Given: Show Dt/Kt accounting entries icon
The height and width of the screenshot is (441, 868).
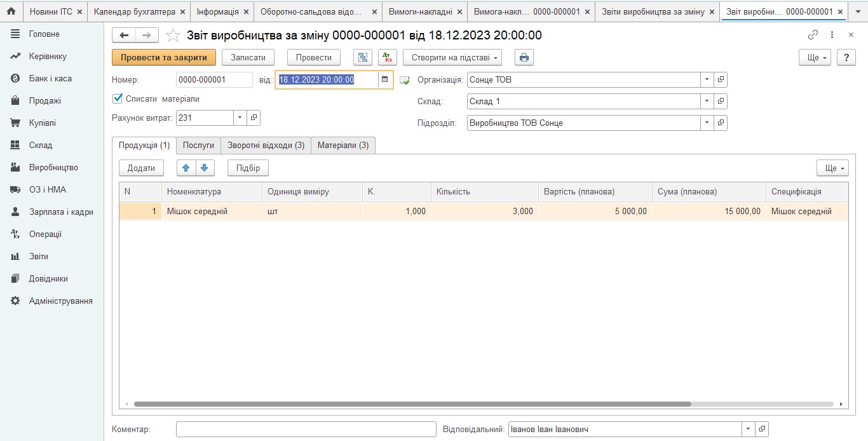Looking at the screenshot, I should pos(387,57).
